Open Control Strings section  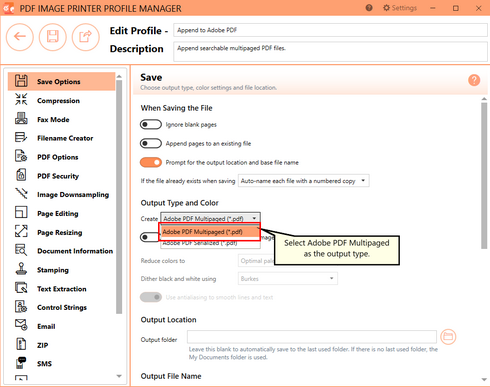coord(61,307)
